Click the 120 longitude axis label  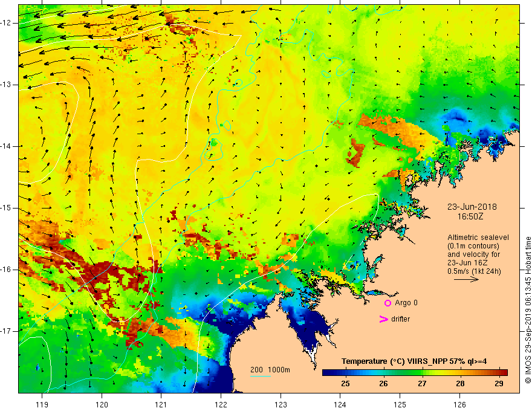pyautogui.click(x=102, y=404)
